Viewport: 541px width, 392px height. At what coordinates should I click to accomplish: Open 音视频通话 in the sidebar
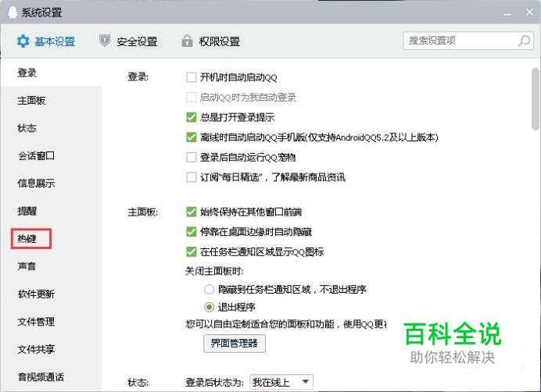click(x=41, y=377)
